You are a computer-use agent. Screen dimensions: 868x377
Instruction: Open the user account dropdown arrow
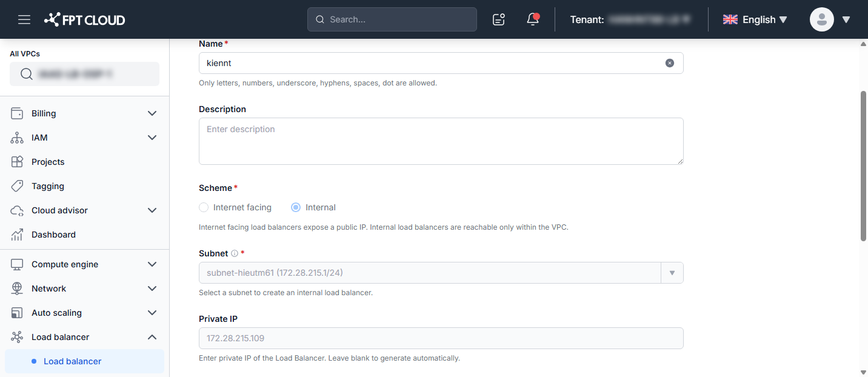point(846,19)
